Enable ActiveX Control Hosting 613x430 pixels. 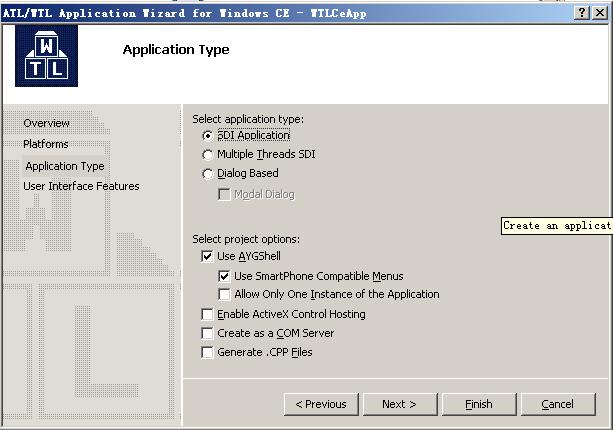(207, 314)
